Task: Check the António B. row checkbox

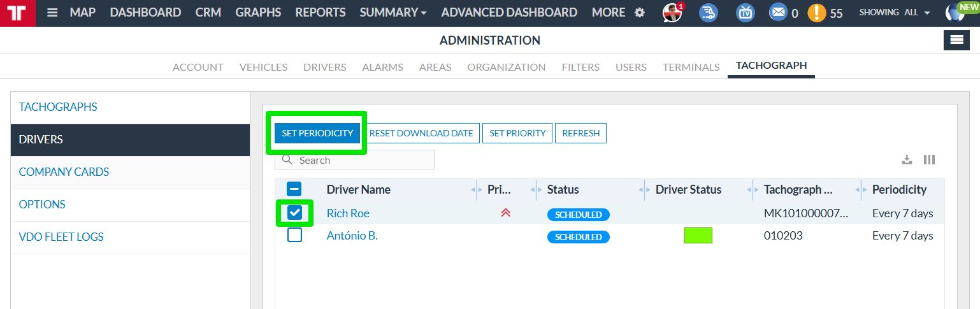Action: [x=294, y=235]
